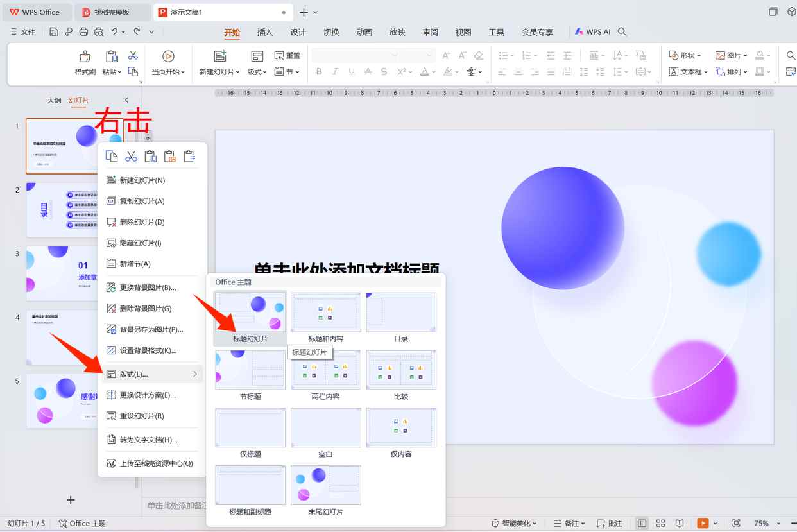Viewport: 797px width, 532px height.
Task: Click the search magnifier in the ribbon tab bar
Action: (622, 31)
